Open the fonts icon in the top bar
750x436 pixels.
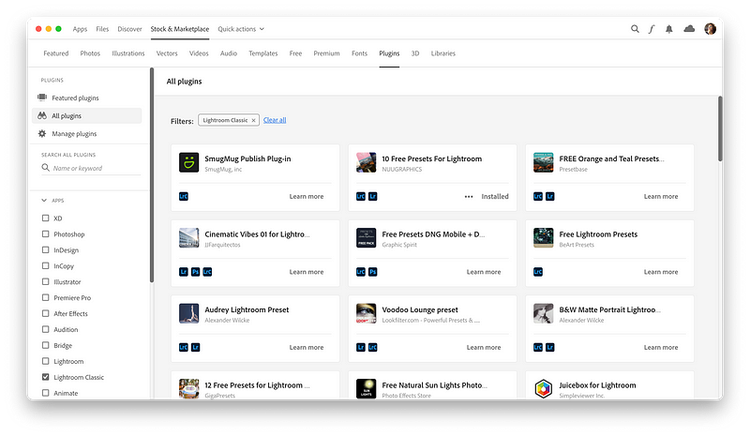(x=651, y=29)
